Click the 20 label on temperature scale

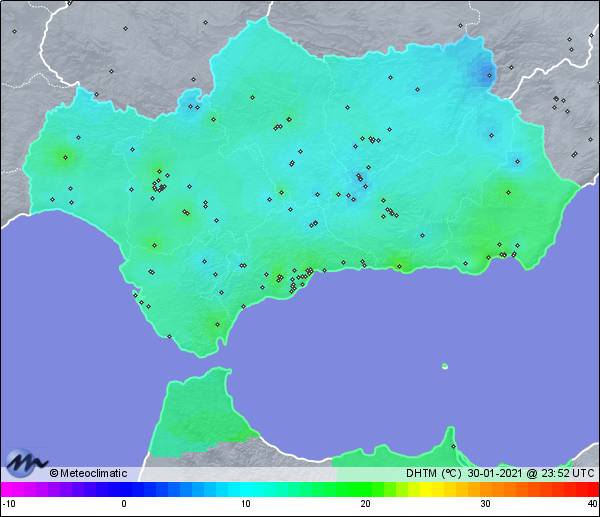(365, 503)
